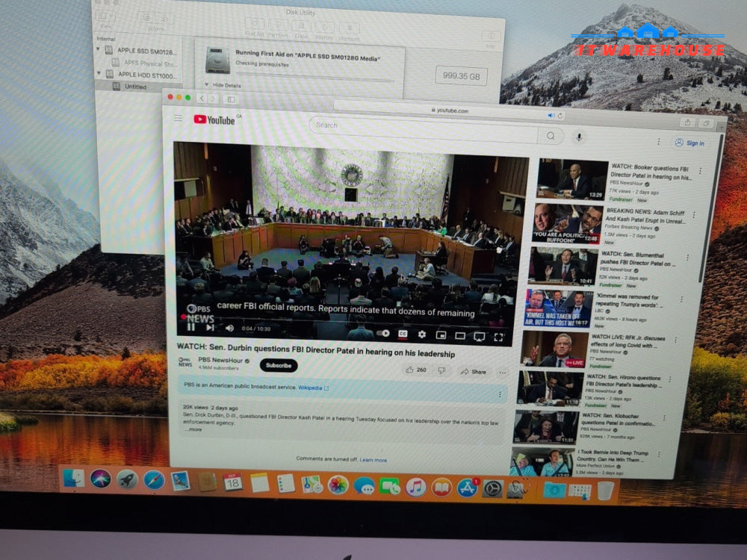Image resolution: width=747 pixels, height=560 pixels.
Task: Share the video
Action: pyautogui.click(x=474, y=371)
